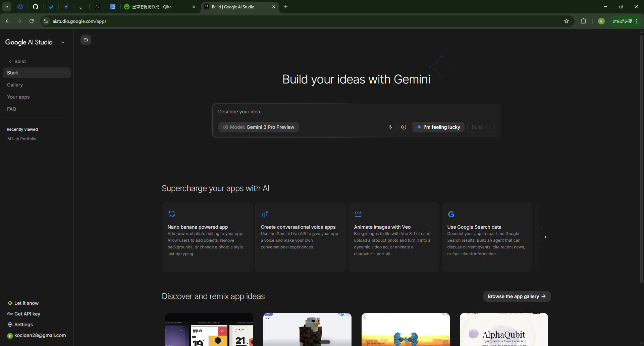Open the blocky eagle app thumbnail
Viewport: 644px width, 346px height.
(307, 329)
